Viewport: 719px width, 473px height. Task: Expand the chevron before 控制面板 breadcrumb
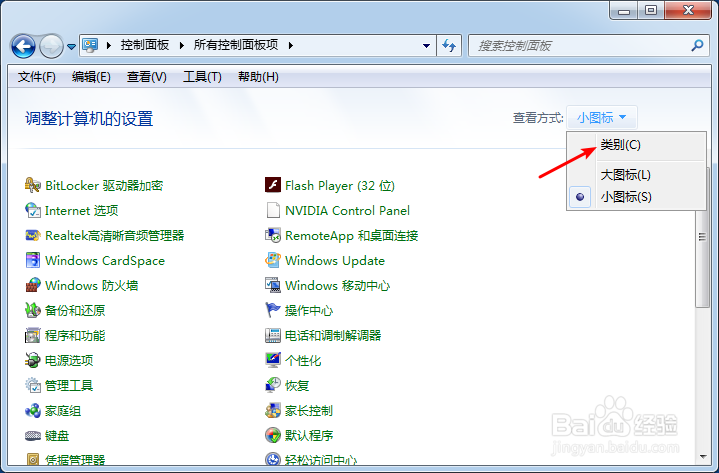(x=109, y=45)
